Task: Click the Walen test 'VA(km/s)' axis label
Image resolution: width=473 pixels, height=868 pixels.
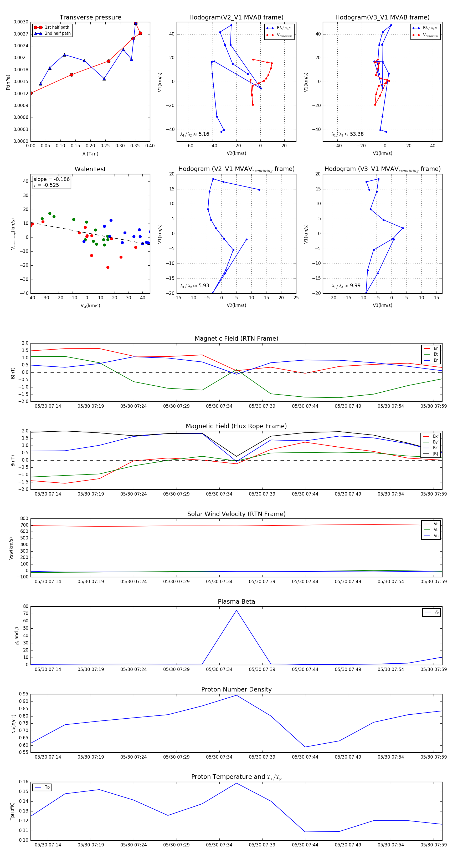Action: click(90, 306)
